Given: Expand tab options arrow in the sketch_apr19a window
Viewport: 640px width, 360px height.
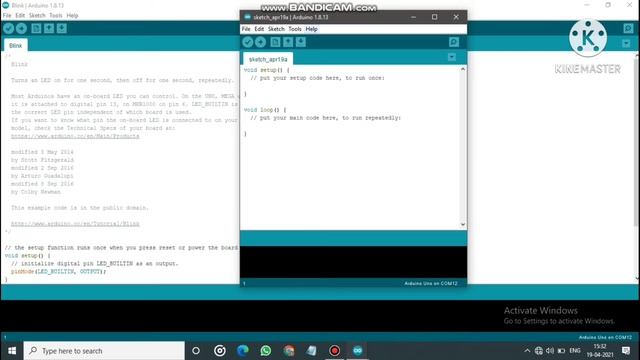Looking at the screenshot, I should (x=452, y=57).
